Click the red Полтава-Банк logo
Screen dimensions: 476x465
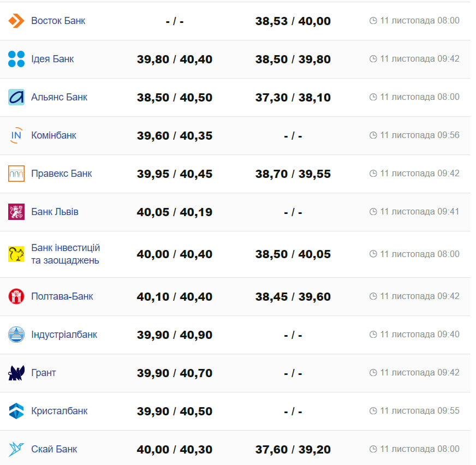pos(16,296)
